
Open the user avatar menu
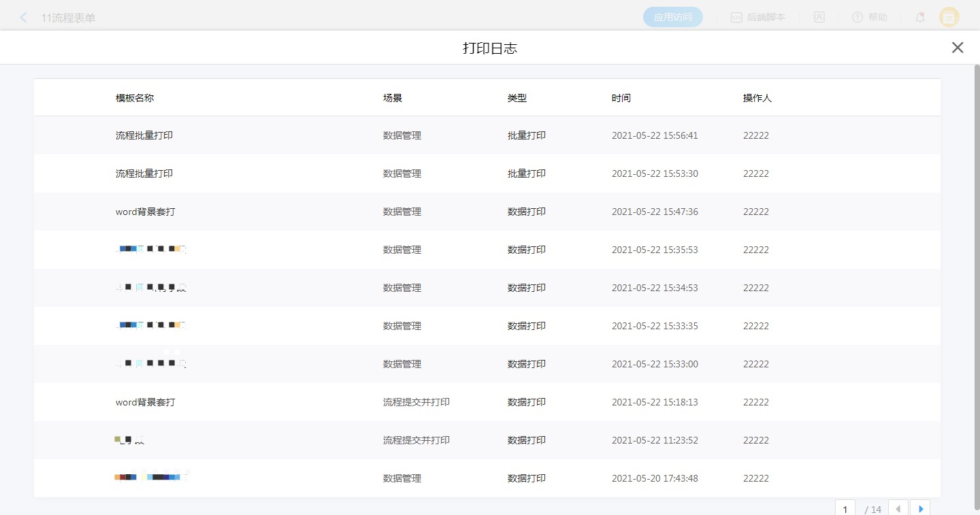949,18
